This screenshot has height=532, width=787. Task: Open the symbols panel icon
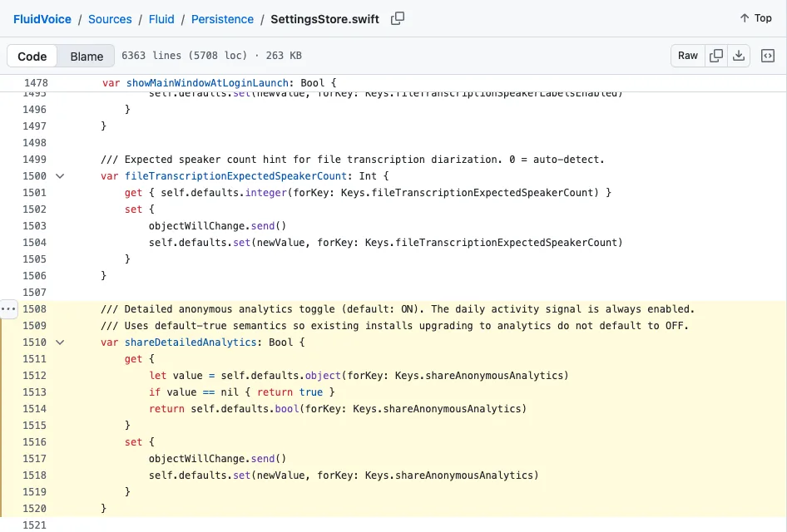(767, 56)
